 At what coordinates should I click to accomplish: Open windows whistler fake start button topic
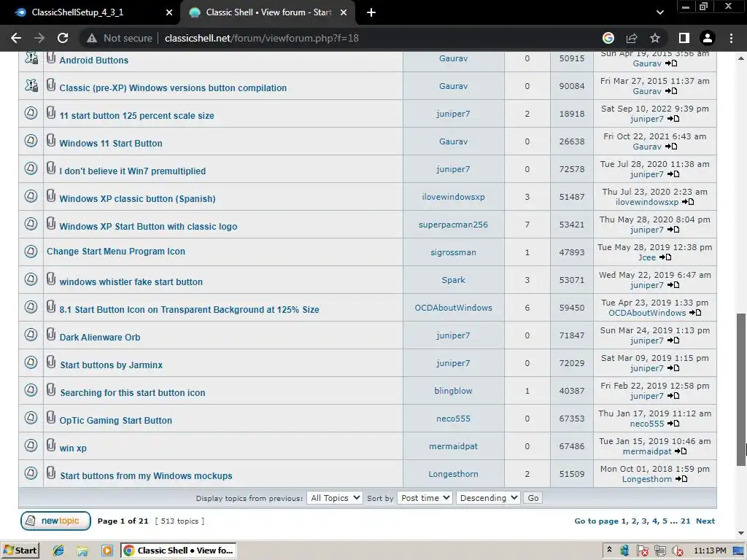tap(131, 282)
